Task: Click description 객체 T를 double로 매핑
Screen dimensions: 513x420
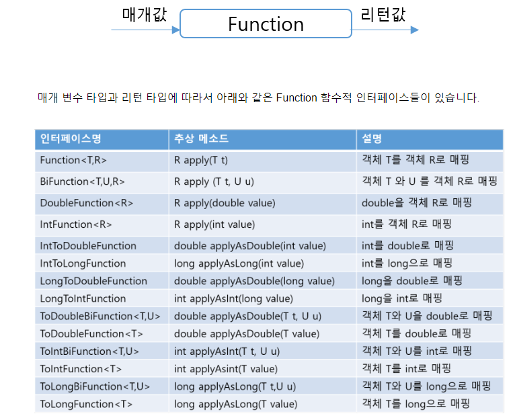Action: [430, 333]
